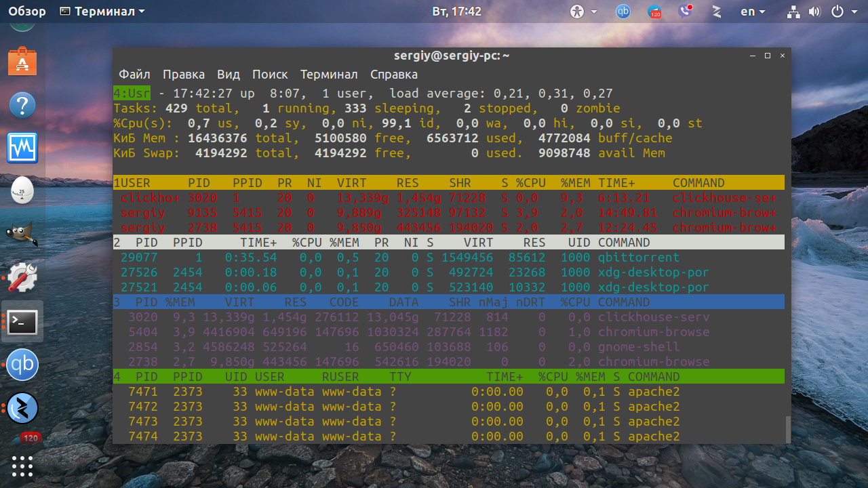This screenshot has width=868, height=488.
Task: Click the Обзор activities button
Action: (x=27, y=12)
